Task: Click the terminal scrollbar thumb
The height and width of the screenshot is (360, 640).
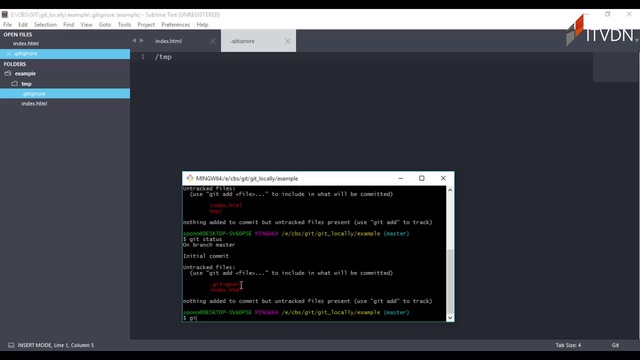Action: pos(450,281)
